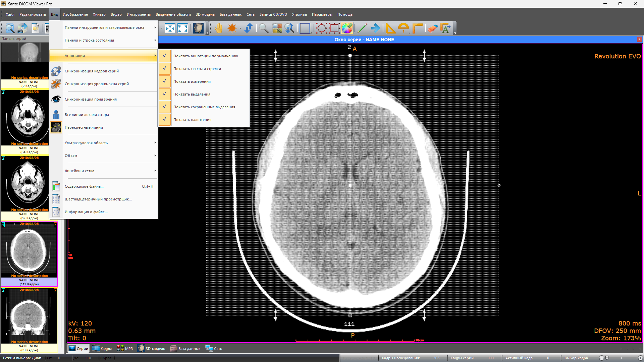This screenshot has width=644, height=362.
Task: Click the open CD disc icon
Action: click(x=22, y=28)
